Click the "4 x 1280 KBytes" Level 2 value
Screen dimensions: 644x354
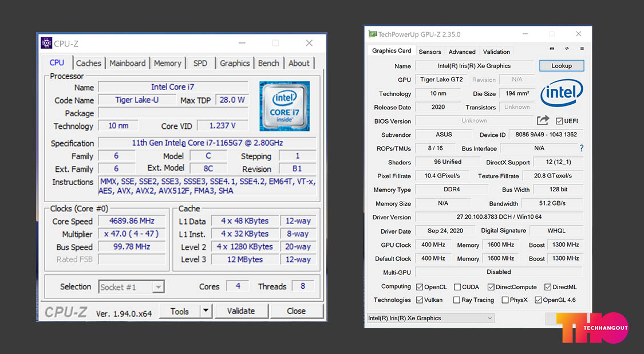[245, 247]
